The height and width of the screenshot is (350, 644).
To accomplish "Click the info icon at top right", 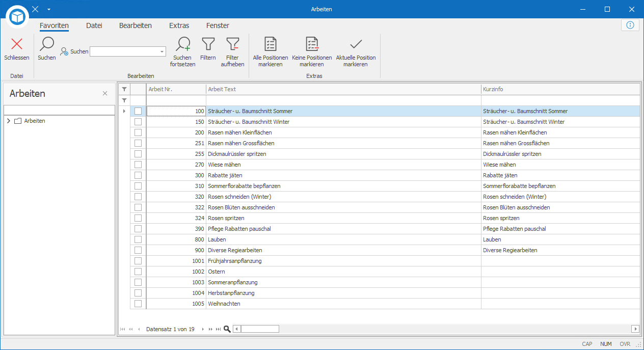I will click(630, 25).
